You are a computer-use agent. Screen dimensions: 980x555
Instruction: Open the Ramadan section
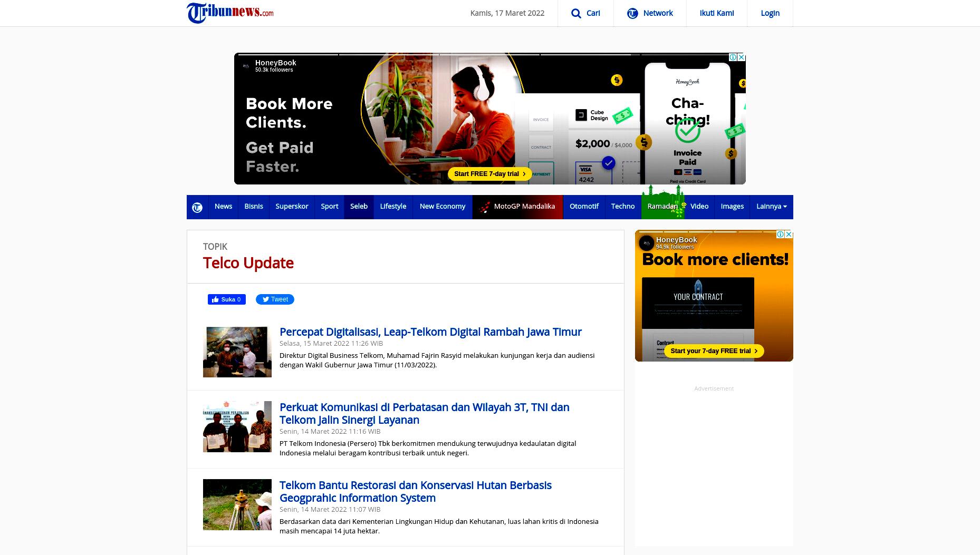tap(662, 207)
